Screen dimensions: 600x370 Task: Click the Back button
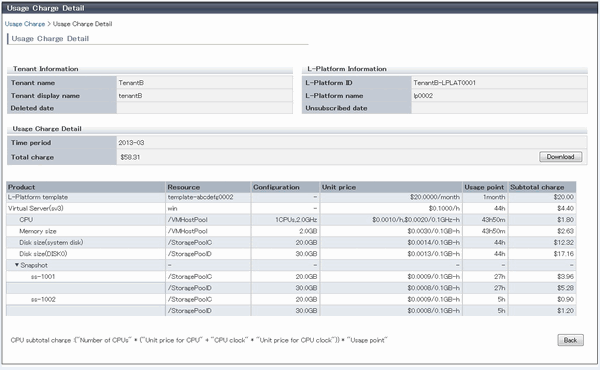(570, 340)
